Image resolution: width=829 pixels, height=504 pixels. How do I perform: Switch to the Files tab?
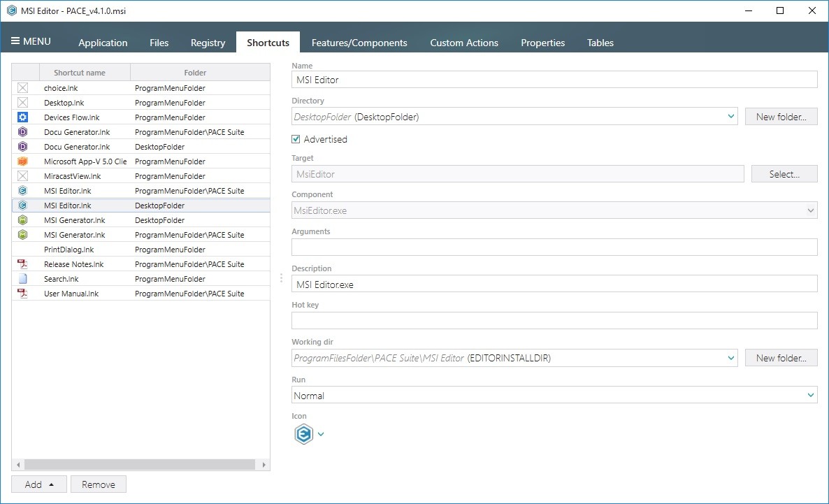(x=159, y=43)
